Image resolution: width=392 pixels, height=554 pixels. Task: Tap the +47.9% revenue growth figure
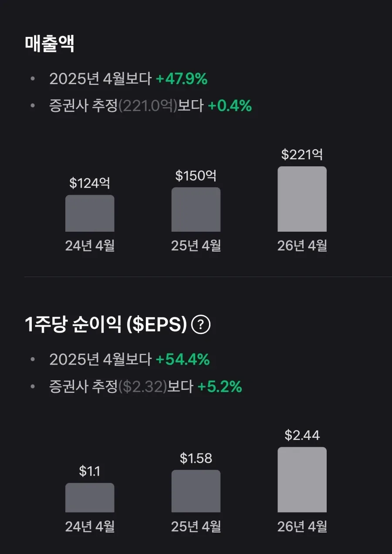coord(182,79)
